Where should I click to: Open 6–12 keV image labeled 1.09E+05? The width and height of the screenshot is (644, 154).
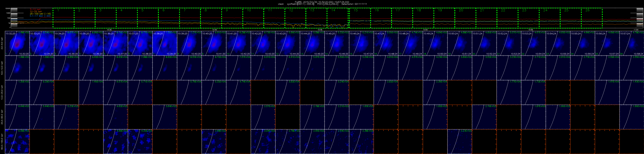[x=42, y=68]
